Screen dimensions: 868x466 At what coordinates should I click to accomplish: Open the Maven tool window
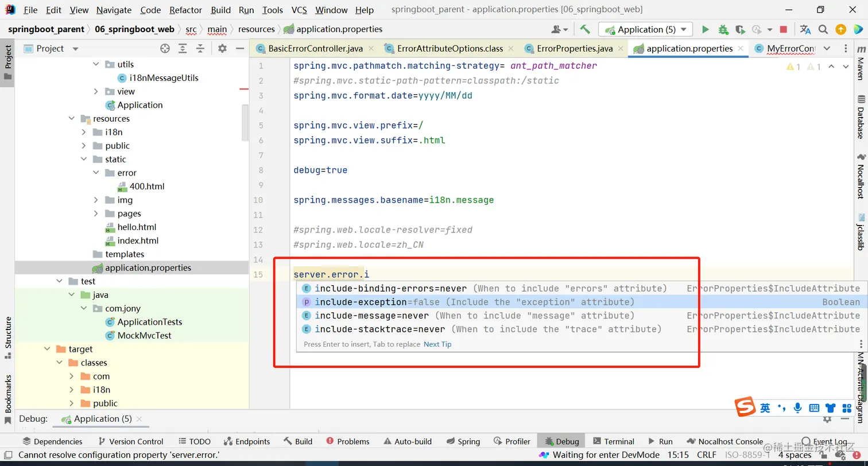(x=861, y=64)
